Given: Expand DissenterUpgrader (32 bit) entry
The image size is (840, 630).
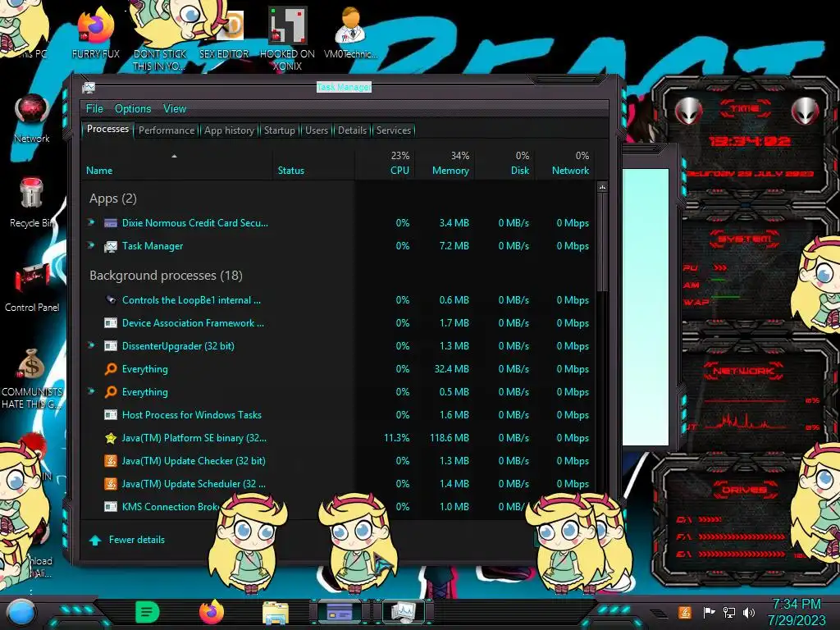Looking at the screenshot, I should (92, 345).
